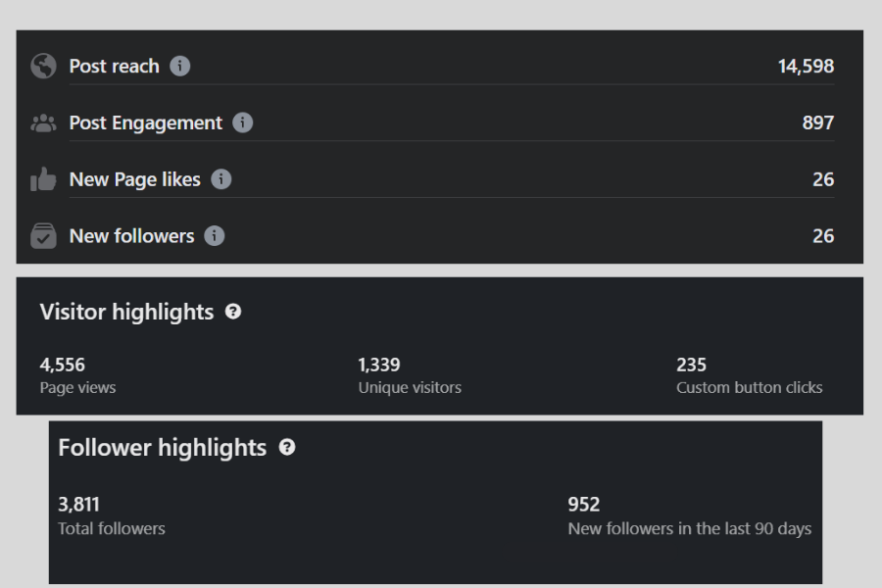Image resolution: width=882 pixels, height=588 pixels.
Task: Open Follower highlights help question mark
Action: 287,448
